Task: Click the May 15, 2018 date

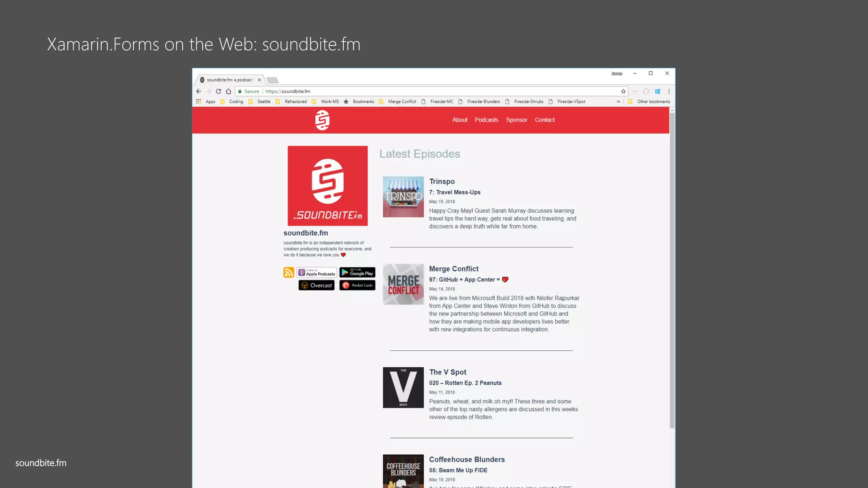Action: pyautogui.click(x=442, y=202)
